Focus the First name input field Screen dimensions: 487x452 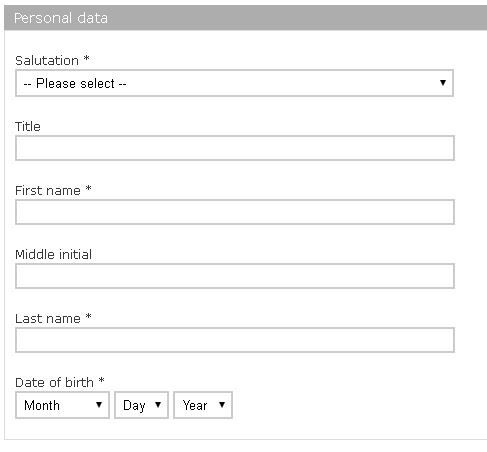click(235, 212)
